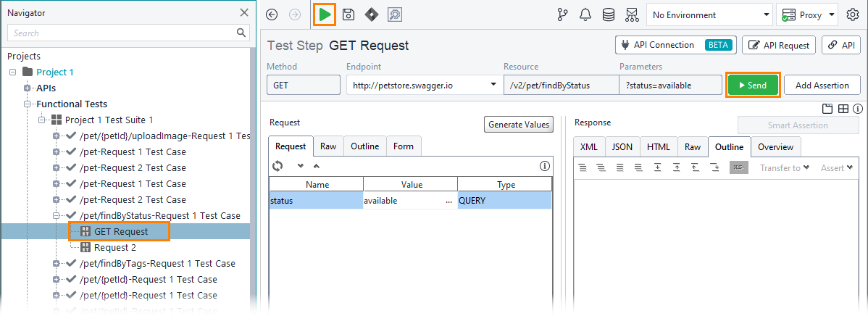The width and height of the screenshot is (868, 316).
Task: Click the first alignment icon in Response toolbar
Action: (x=583, y=167)
